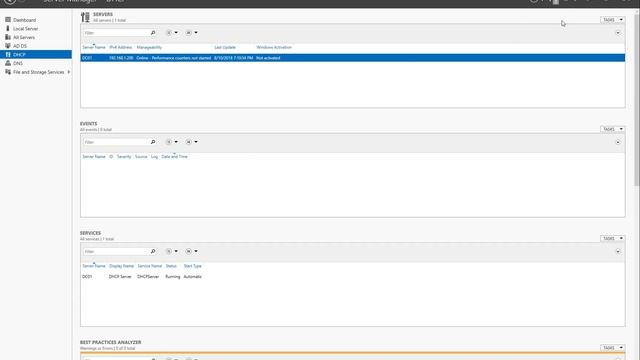Open the Events TASKS dropdown

coord(612,129)
